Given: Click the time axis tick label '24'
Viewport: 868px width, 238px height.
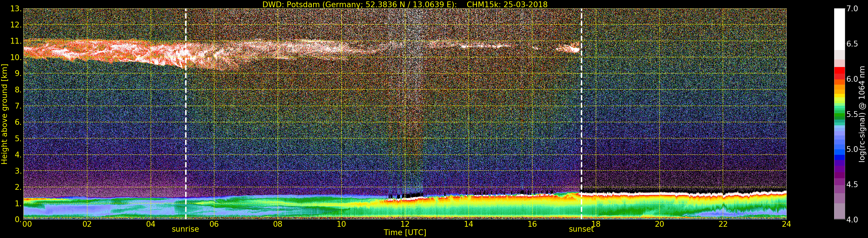Looking at the screenshot, I should [x=786, y=224].
